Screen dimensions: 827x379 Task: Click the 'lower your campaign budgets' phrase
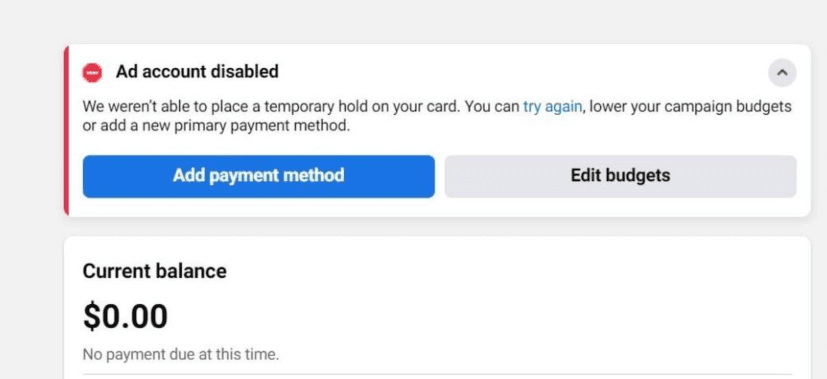click(690, 107)
